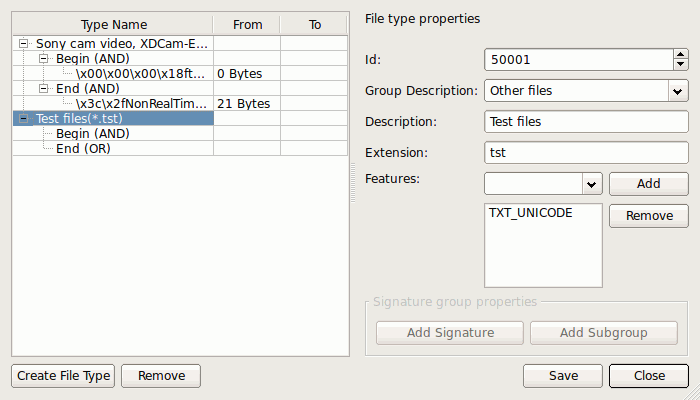This screenshot has height=400, width=700.
Task: Focus the Description text field
Action: pyautogui.click(x=586, y=122)
